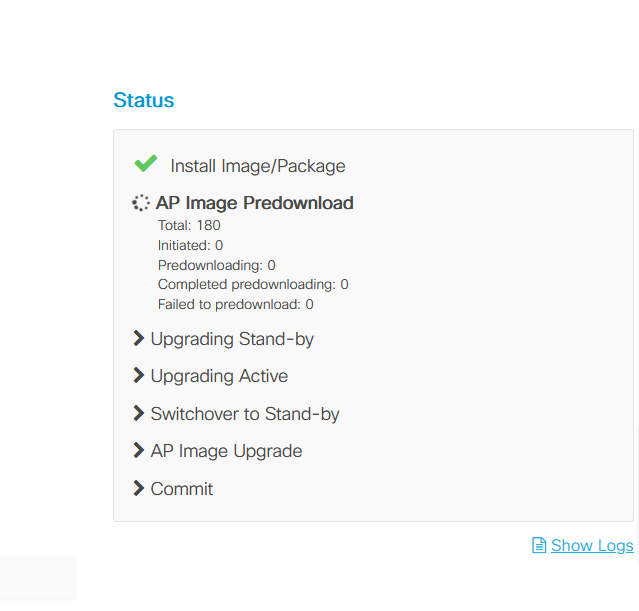
Task: Click the document icon beside Show Logs
Action: coord(539,545)
